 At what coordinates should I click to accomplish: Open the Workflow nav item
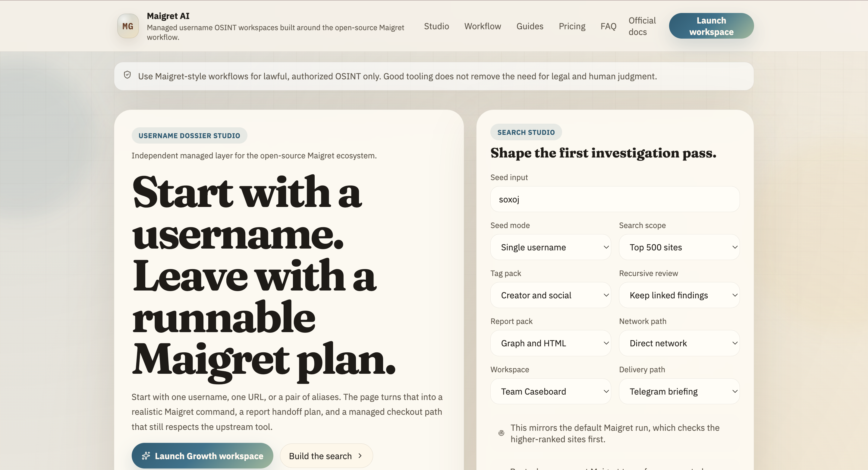(x=483, y=26)
